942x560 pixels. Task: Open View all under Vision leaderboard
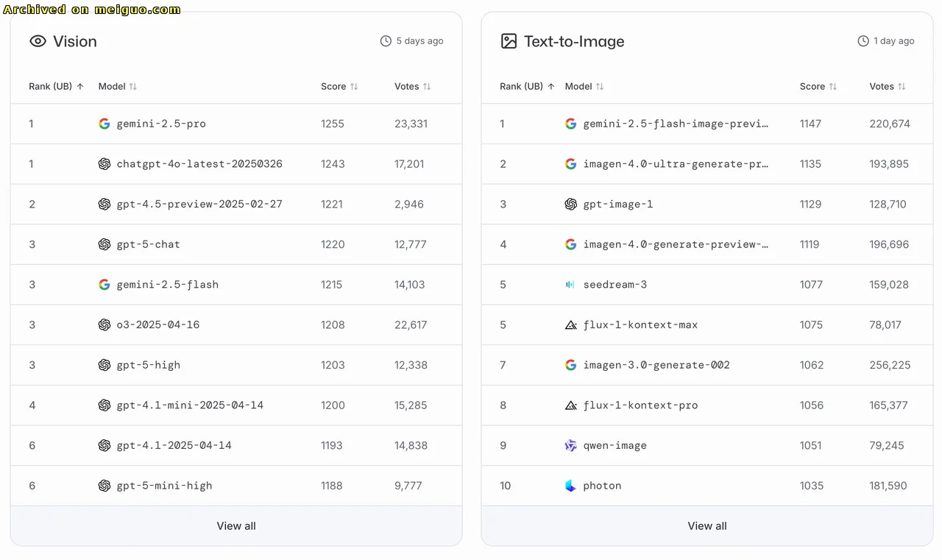pyautogui.click(x=236, y=526)
